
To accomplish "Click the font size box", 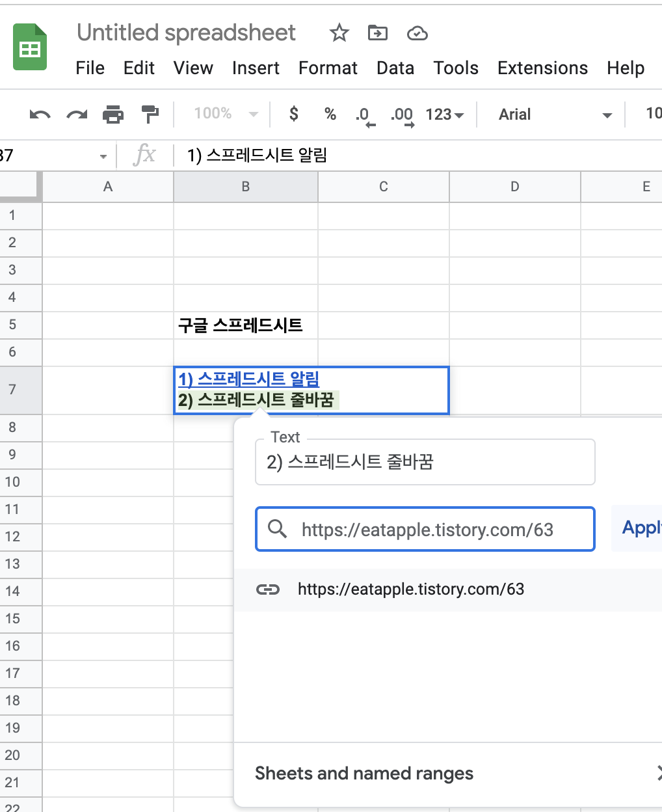I will click(652, 114).
